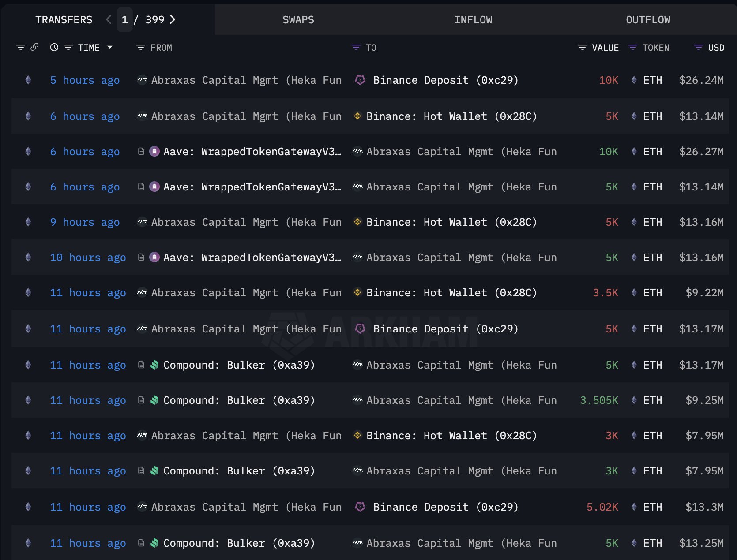Click the $9.22M USD amount

[704, 293]
